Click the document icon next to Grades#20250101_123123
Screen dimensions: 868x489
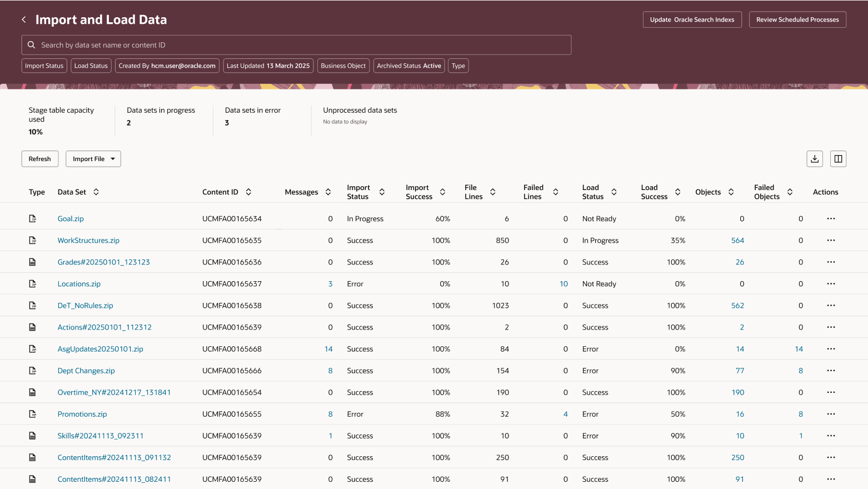(x=33, y=262)
